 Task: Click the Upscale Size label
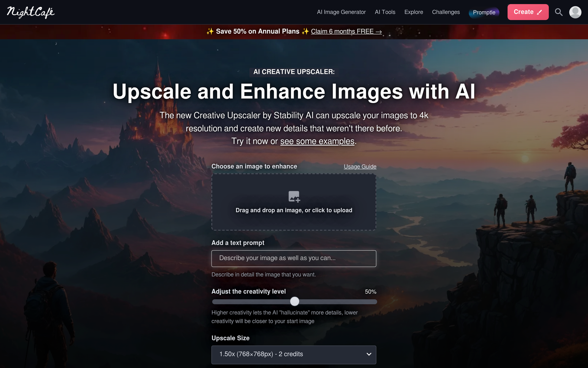click(231, 338)
